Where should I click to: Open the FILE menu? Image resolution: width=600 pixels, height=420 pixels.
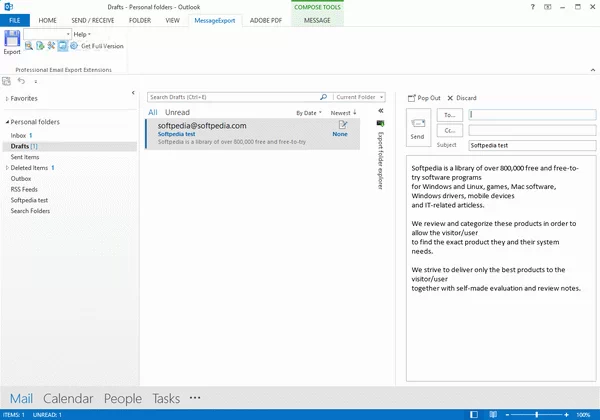point(16,20)
